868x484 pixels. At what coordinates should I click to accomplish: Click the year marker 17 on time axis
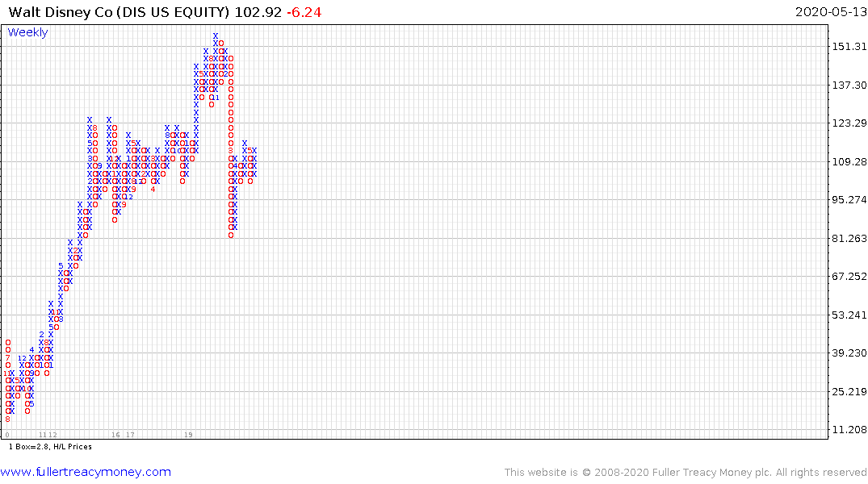click(x=130, y=435)
